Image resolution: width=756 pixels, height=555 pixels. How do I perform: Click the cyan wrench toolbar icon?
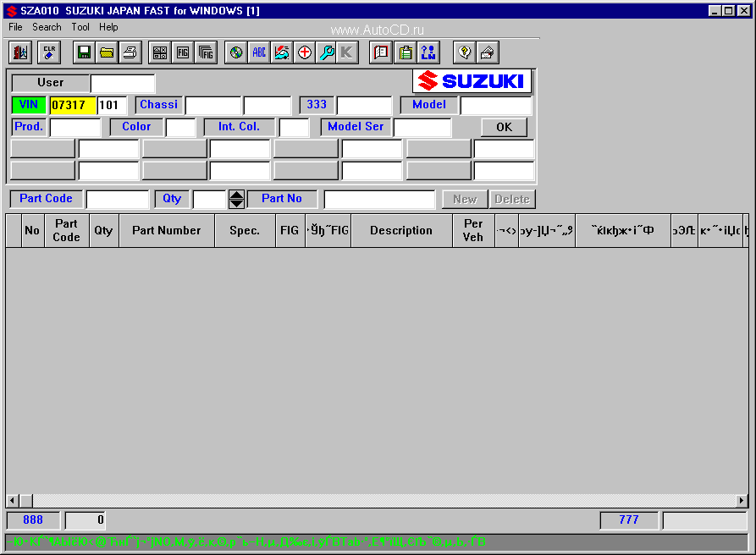(x=327, y=52)
